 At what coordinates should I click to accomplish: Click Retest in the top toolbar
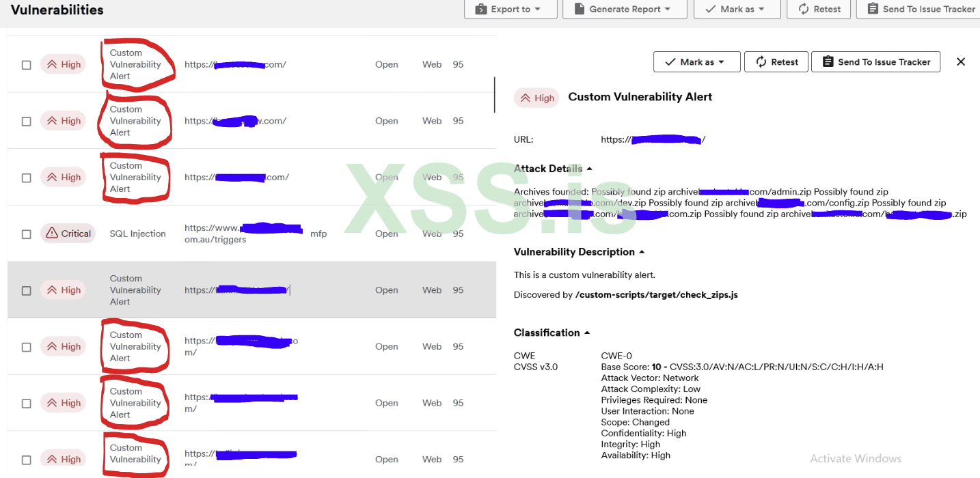[819, 9]
